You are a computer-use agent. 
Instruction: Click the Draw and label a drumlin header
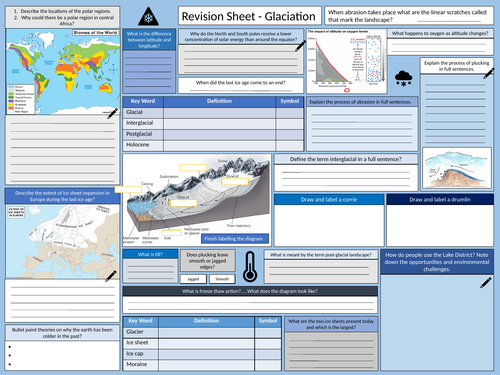point(440,200)
